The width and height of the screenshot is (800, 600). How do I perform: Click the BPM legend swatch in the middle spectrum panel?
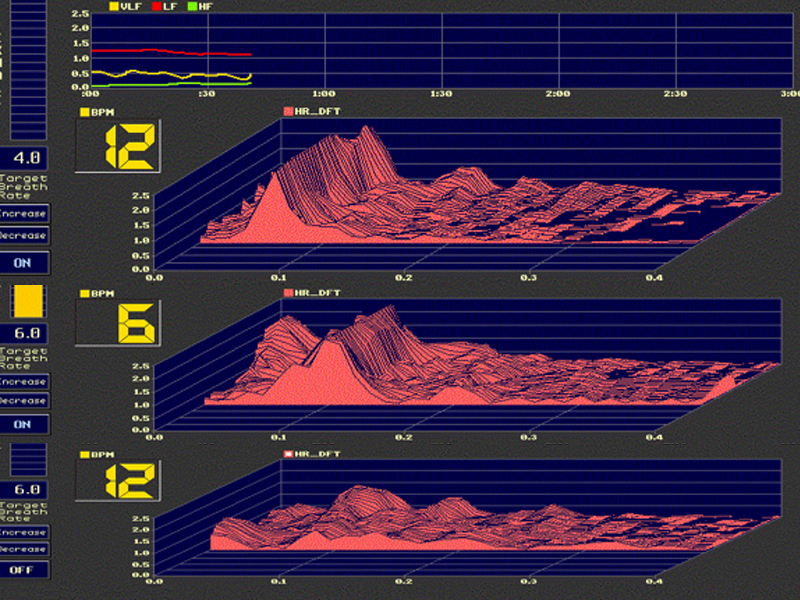pos(85,293)
